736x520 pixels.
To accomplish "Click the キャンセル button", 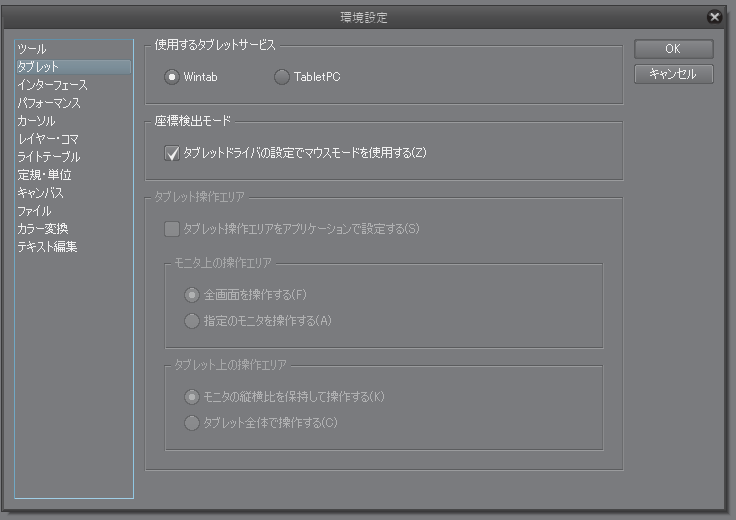I will (674, 74).
